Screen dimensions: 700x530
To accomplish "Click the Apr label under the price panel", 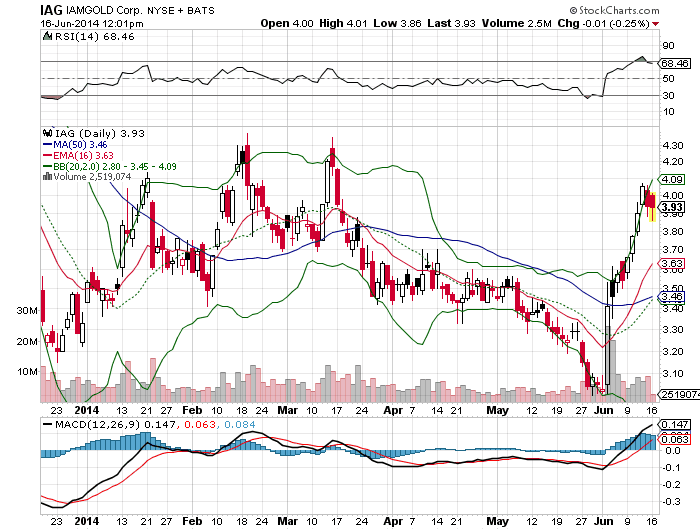I will pyautogui.click(x=393, y=410).
